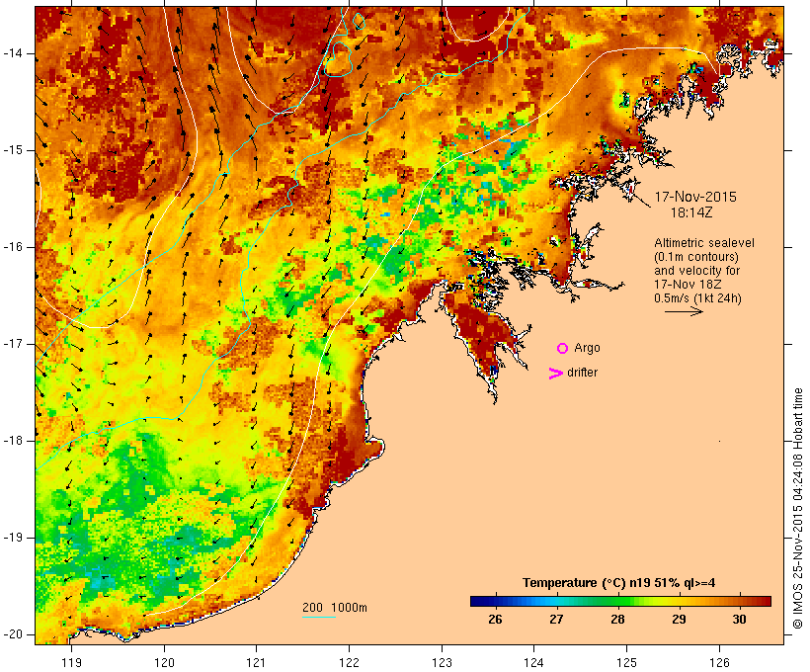Click latitude axis label -18
Viewport: 810px width, 672px height.
[x=13, y=441]
